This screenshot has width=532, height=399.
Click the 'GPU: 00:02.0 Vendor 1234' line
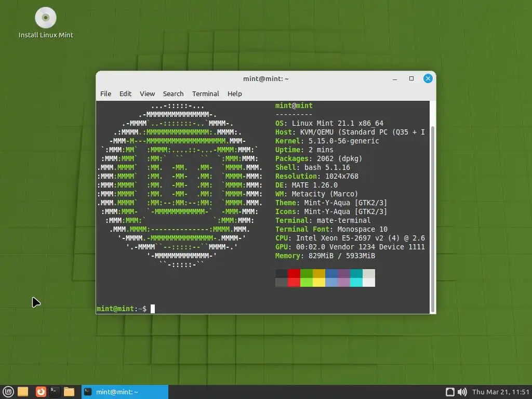coord(350,247)
